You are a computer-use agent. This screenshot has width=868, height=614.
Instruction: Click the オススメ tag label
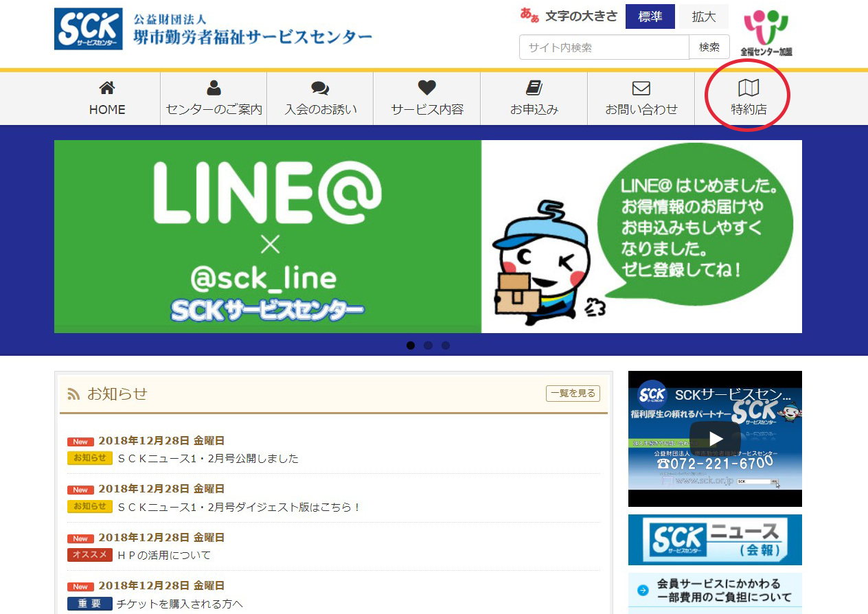point(90,554)
